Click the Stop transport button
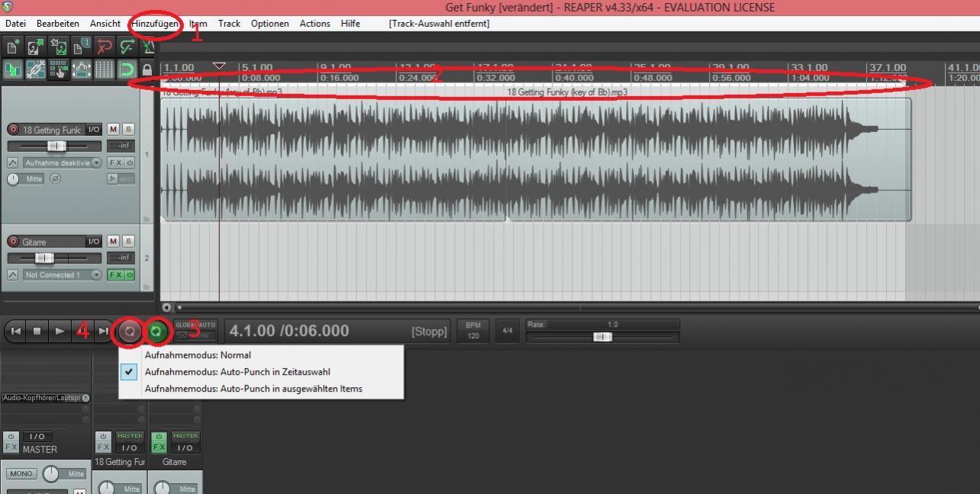 (x=37, y=331)
